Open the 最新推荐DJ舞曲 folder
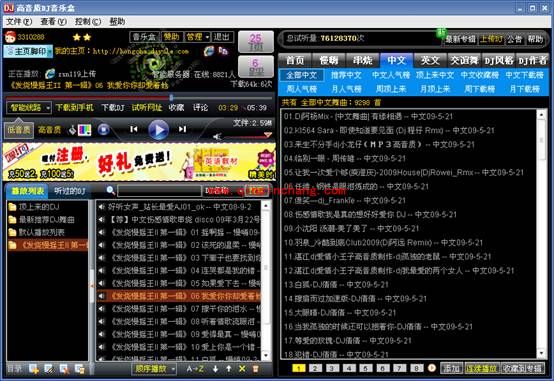This screenshot has width=554, height=381. pos(47,220)
